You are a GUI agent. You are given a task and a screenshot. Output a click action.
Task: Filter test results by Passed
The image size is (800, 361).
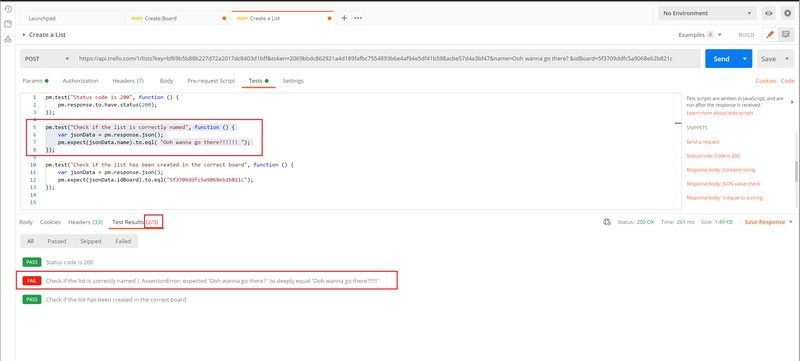(57, 241)
